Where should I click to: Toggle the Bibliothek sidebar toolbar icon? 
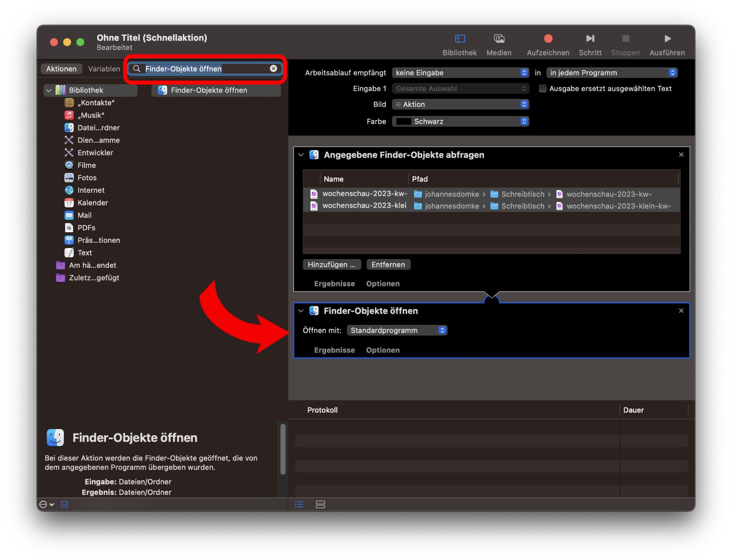point(460,39)
